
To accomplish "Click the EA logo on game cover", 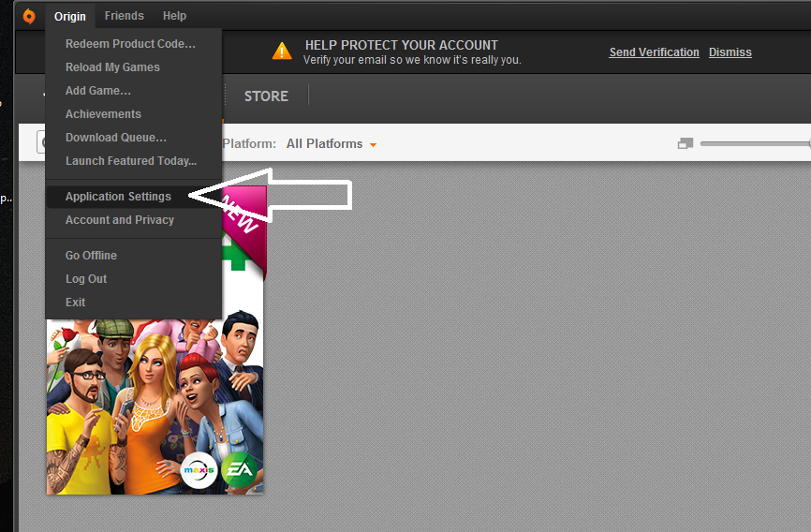I will point(239,469).
